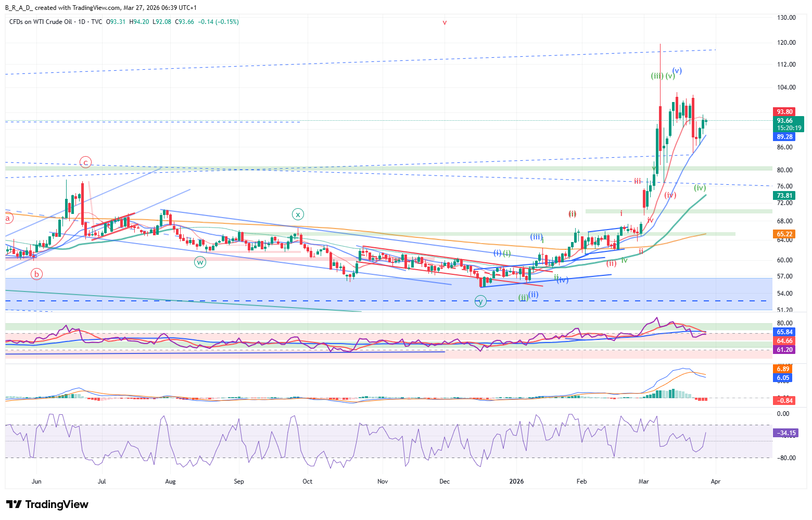Select the circled 'y' wave label
The height and width of the screenshot is (520, 812).
pyautogui.click(x=480, y=301)
